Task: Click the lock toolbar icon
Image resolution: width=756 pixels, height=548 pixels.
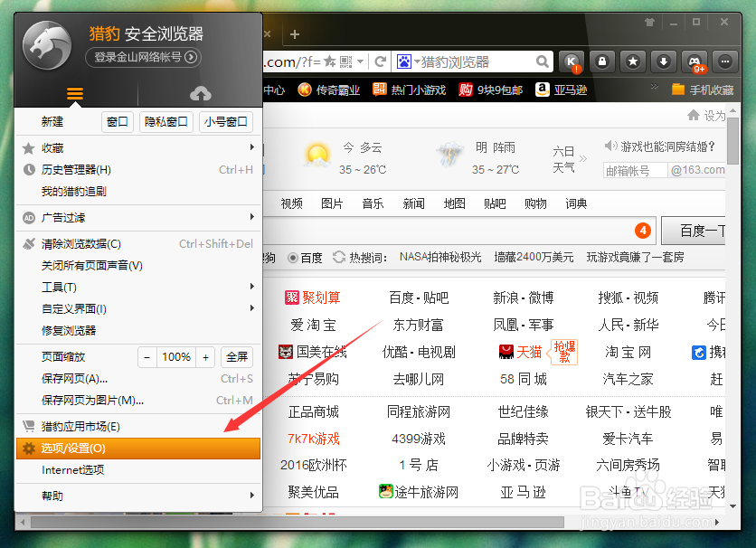Action: click(x=602, y=61)
